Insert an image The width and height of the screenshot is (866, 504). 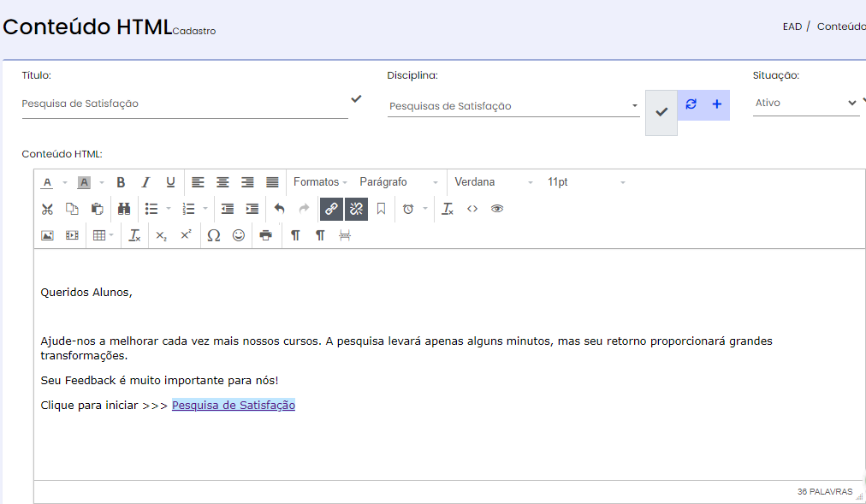click(48, 235)
